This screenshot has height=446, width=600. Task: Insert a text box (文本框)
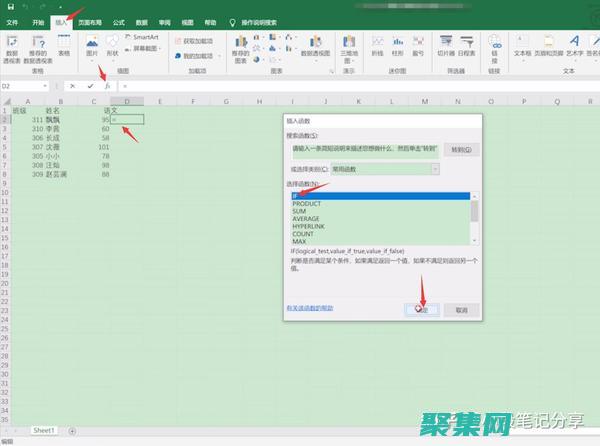coord(523,45)
